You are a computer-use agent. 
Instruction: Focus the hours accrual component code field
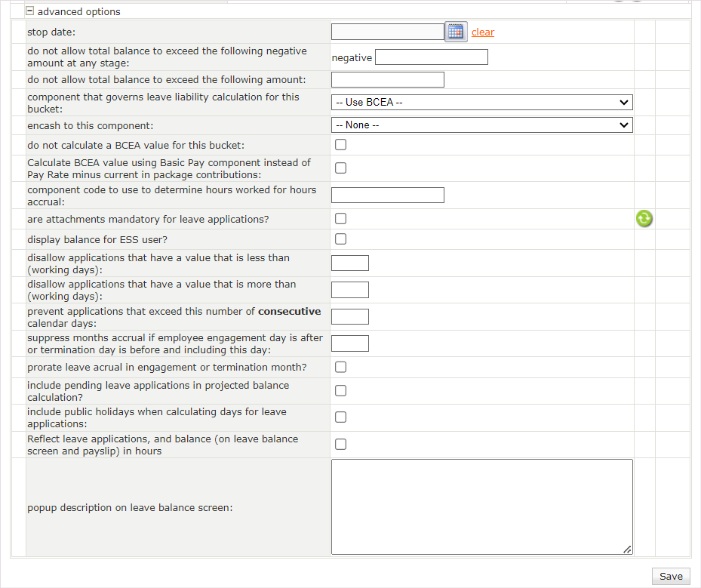pos(387,195)
